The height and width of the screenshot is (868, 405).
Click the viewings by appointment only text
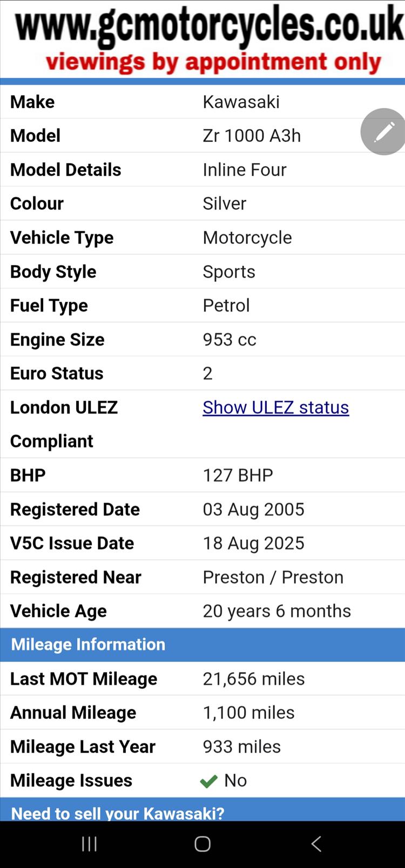click(x=213, y=62)
